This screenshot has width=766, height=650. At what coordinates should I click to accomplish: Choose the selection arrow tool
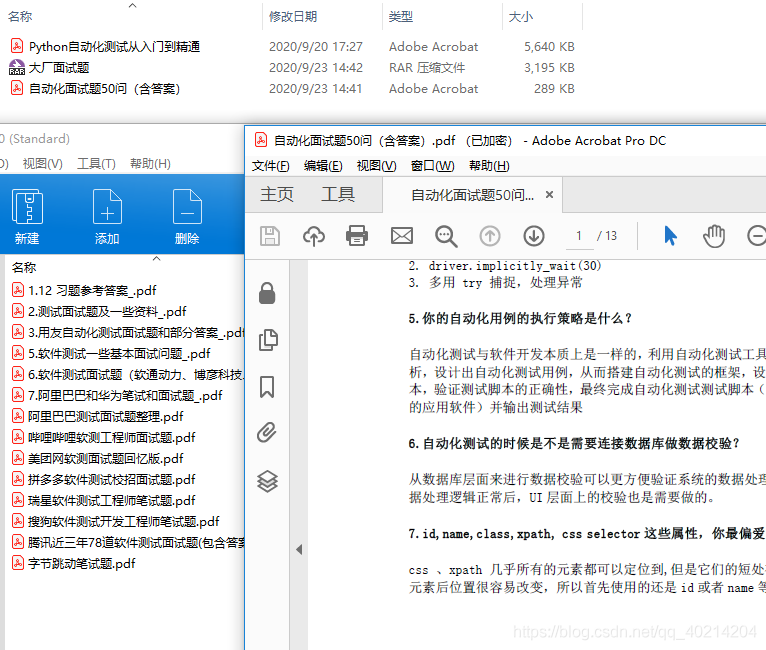click(670, 236)
